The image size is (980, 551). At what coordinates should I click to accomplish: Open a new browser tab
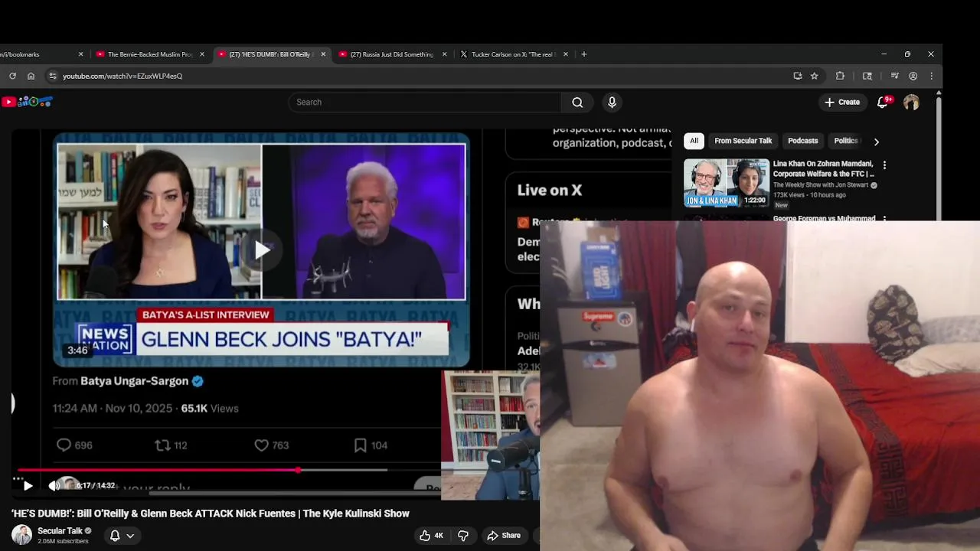coord(584,54)
